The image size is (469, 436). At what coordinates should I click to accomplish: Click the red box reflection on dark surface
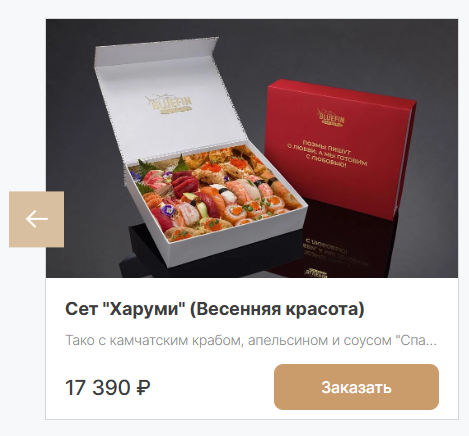pyautogui.click(x=333, y=253)
